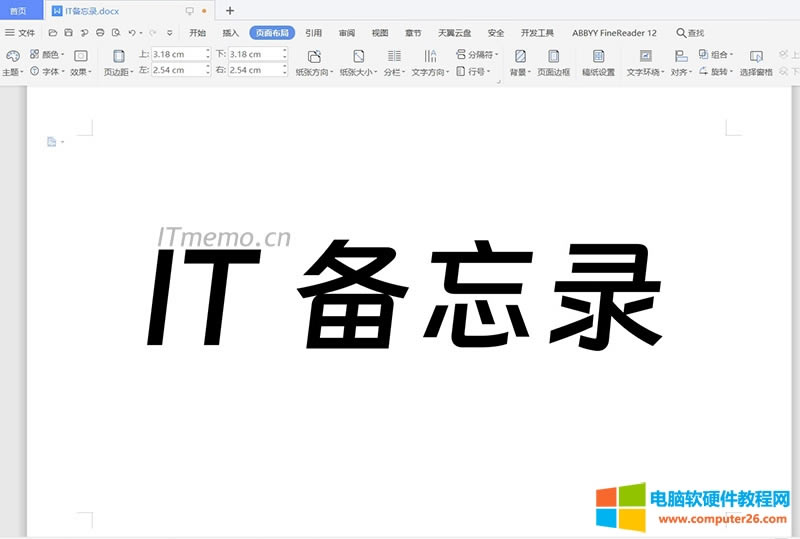800x539 pixels.
Task: Click the 纸张大小 (Paper Size) icon
Action: pos(358,56)
